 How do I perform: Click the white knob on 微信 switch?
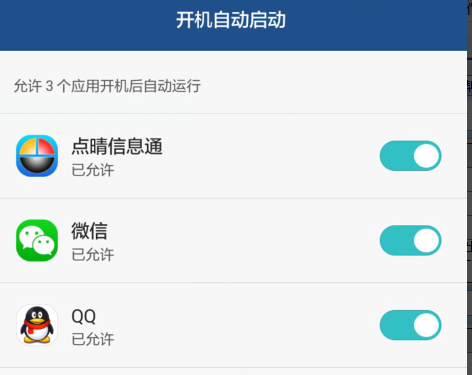[x=427, y=240]
